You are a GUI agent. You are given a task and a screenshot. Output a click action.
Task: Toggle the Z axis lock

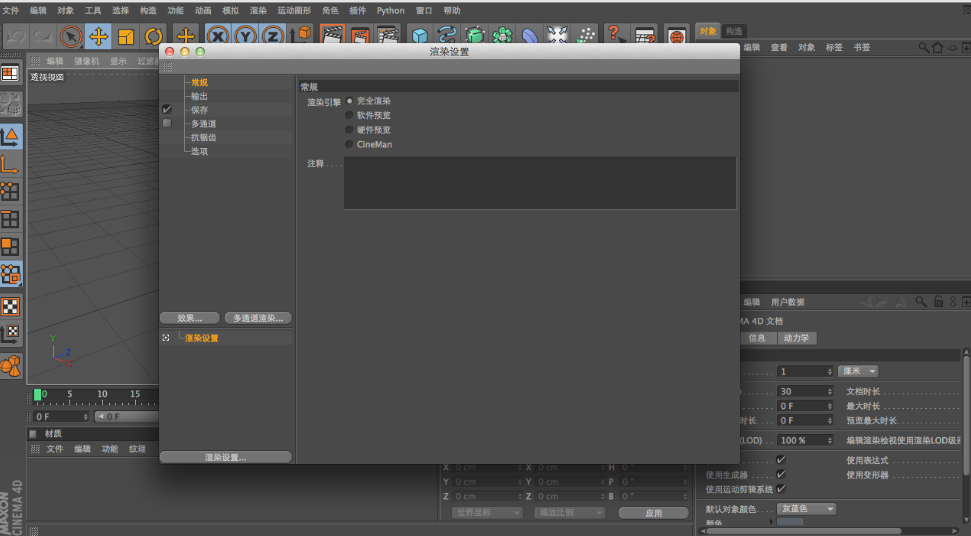tap(272, 35)
